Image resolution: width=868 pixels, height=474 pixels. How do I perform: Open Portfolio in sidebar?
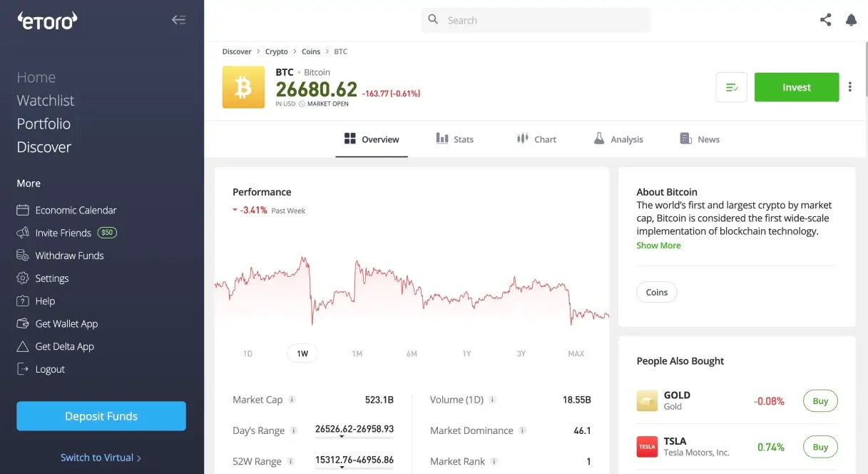pos(44,123)
